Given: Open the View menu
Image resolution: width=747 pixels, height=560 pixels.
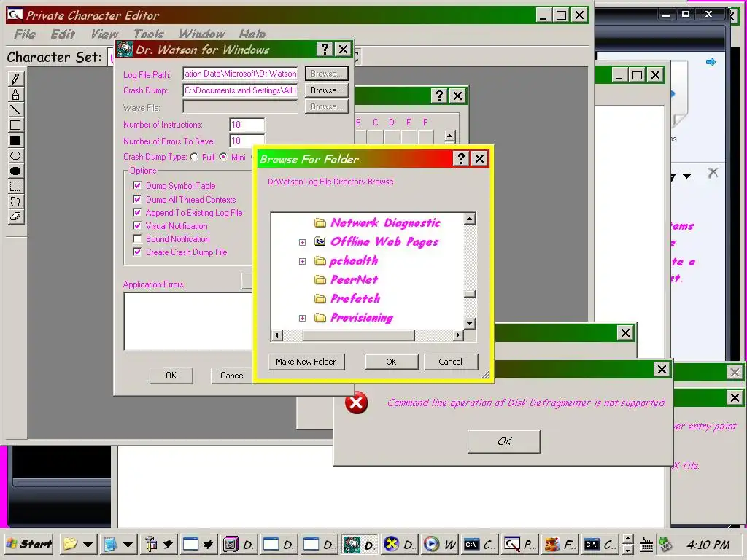Looking at the screenshot, I should point(104,34).
